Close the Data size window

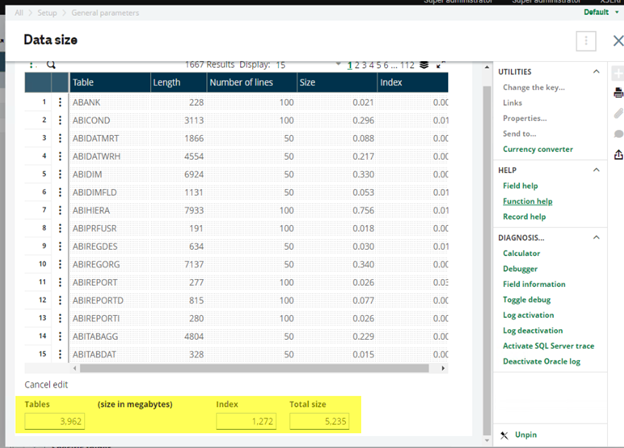(618, 41)
